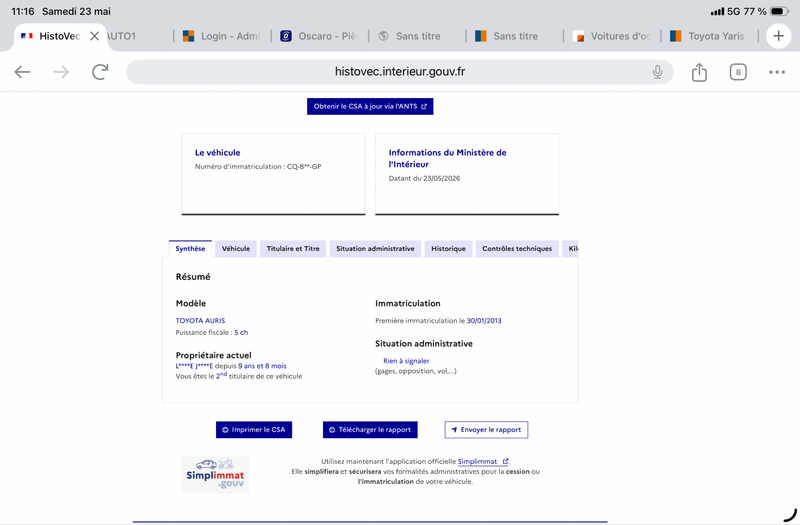The width and height of the screenshot is (800, 525).
Task: Click Obtenir le CSA à jour button
Action: 370,106
